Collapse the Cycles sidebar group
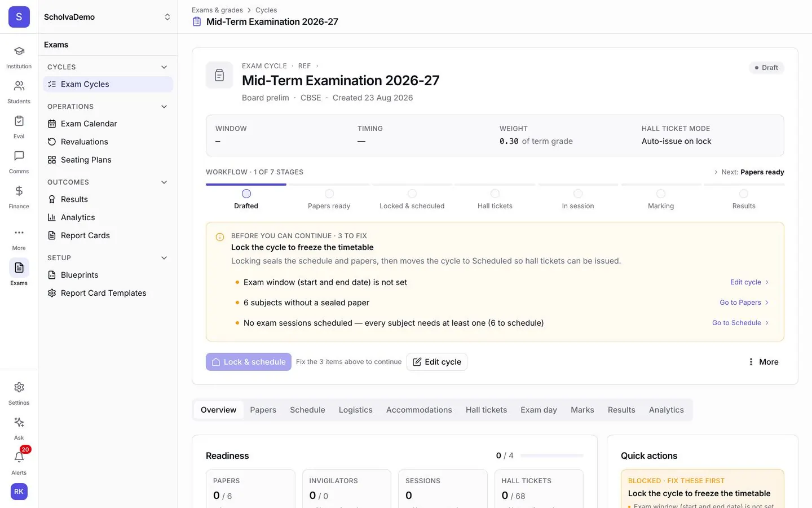The image size is (812, 508). point(164,67)
